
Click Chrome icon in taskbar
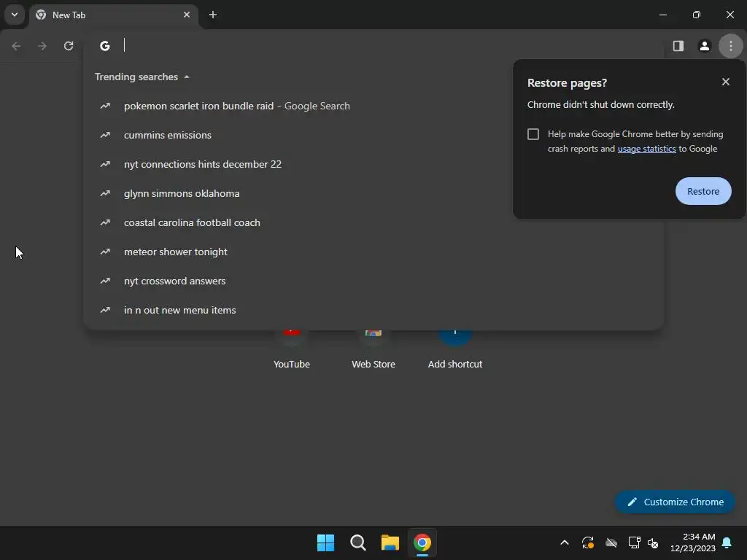pos(422,542)
